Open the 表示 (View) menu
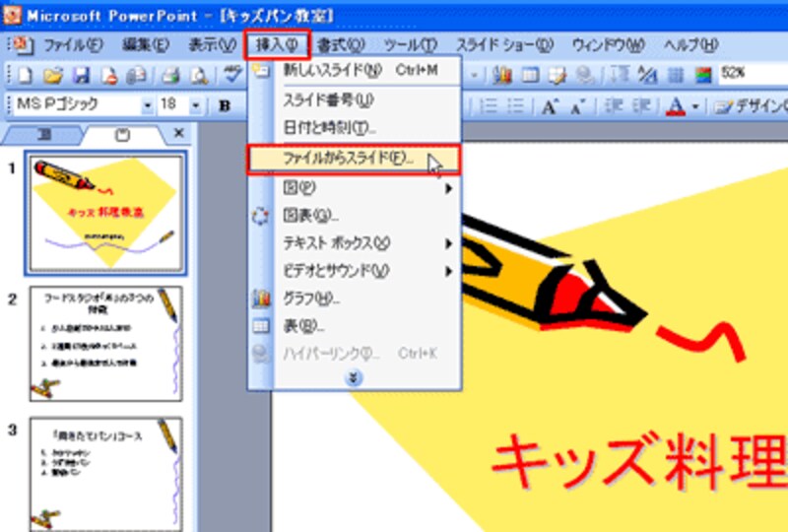 (x=212, y=45)
